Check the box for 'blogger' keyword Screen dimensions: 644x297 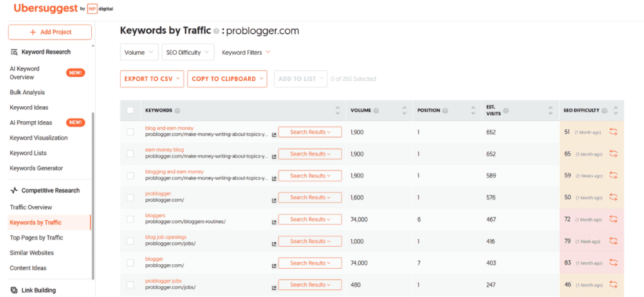click(130, 262)
